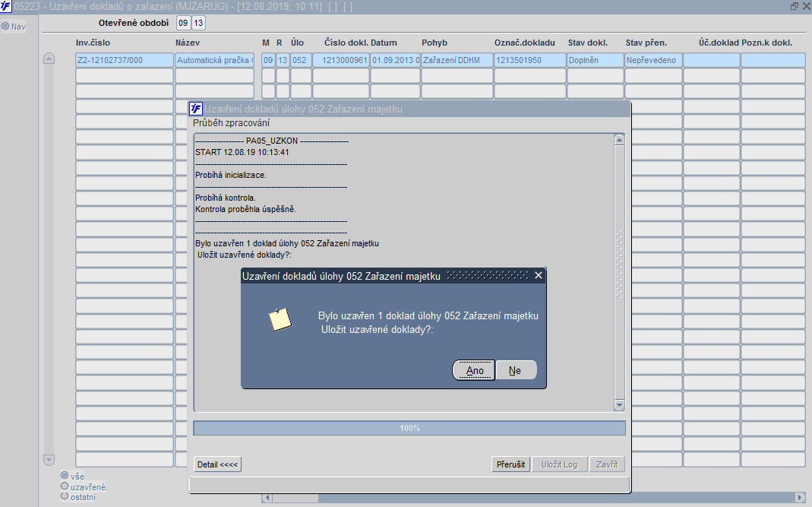Click the Detail <<<< button
This screenshot has height=507, width=812.
[217, 464]
